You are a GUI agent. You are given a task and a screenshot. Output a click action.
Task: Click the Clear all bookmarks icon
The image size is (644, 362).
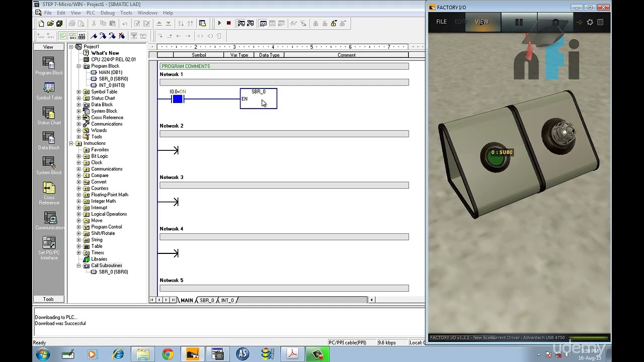point(121,36)
